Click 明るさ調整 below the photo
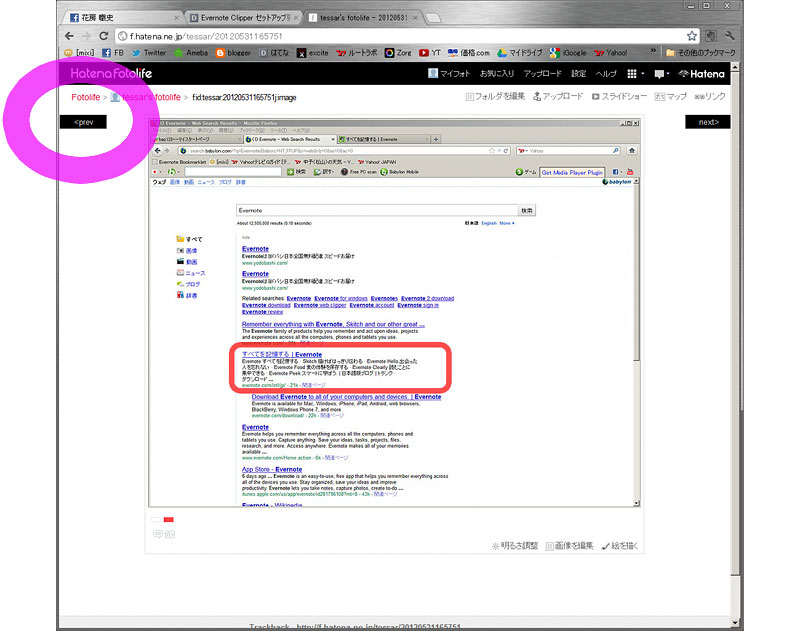This screenshot has height=631, width=800. (515, 546)
